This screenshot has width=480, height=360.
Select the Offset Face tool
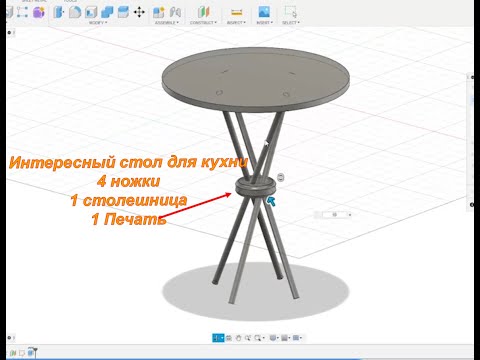point(123,12)
